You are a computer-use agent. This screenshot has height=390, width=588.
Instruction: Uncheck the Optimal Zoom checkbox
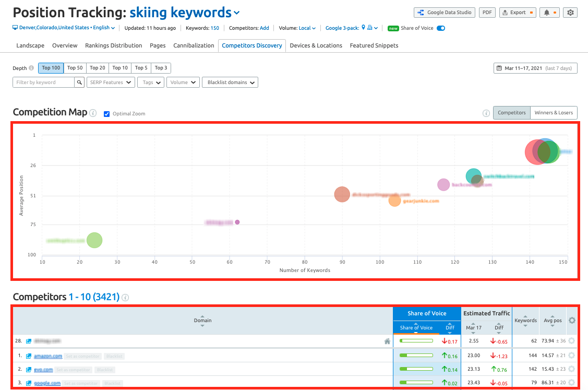tap(107, 114)
